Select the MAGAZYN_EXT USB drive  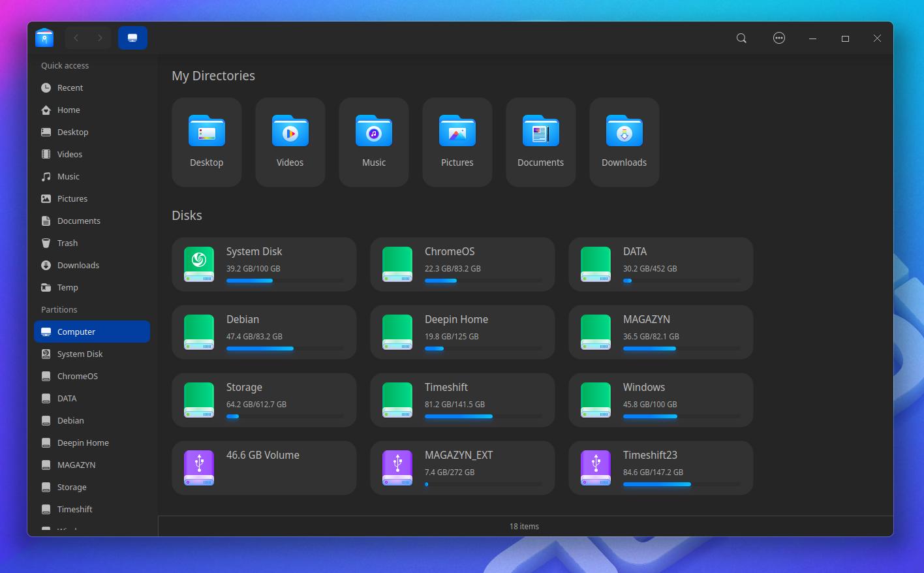click(463, 468)
